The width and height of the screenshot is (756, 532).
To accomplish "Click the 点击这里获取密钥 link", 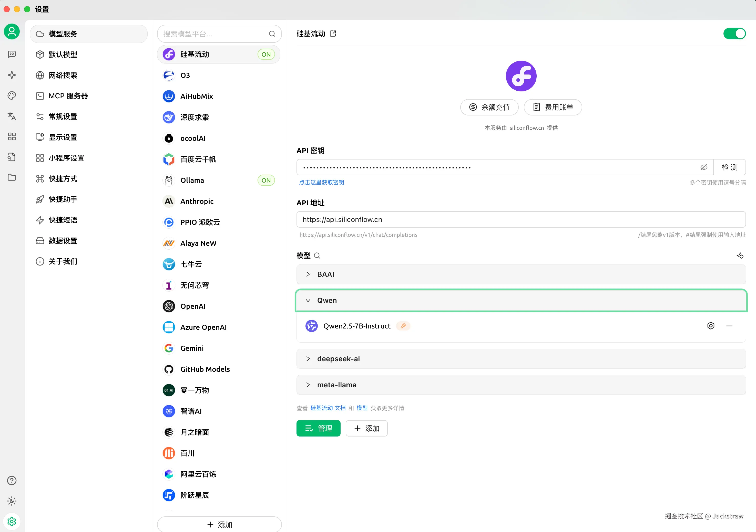I will click(321, 182).
